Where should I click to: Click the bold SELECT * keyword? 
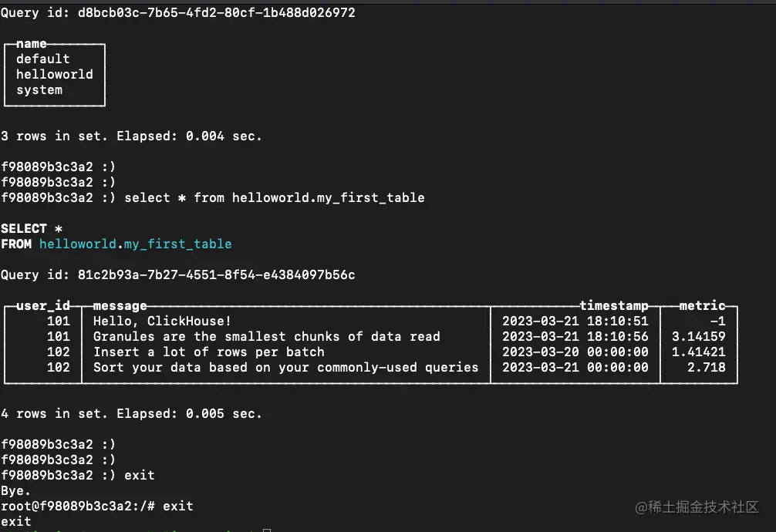(31, 229)
